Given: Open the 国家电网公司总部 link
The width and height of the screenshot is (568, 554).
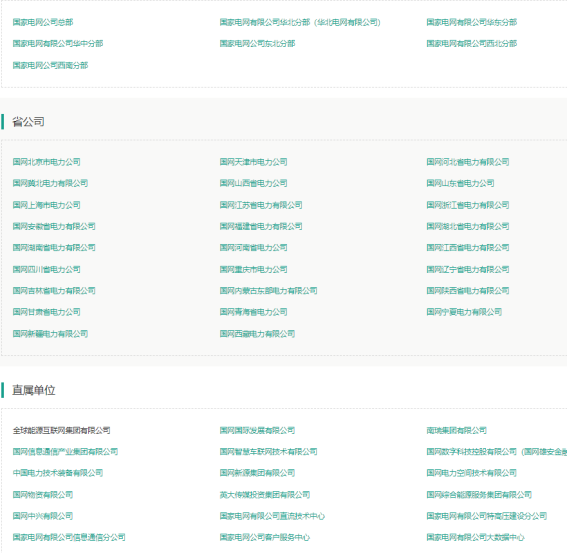Looking at the screenshot, I should (x=43, y=22).
